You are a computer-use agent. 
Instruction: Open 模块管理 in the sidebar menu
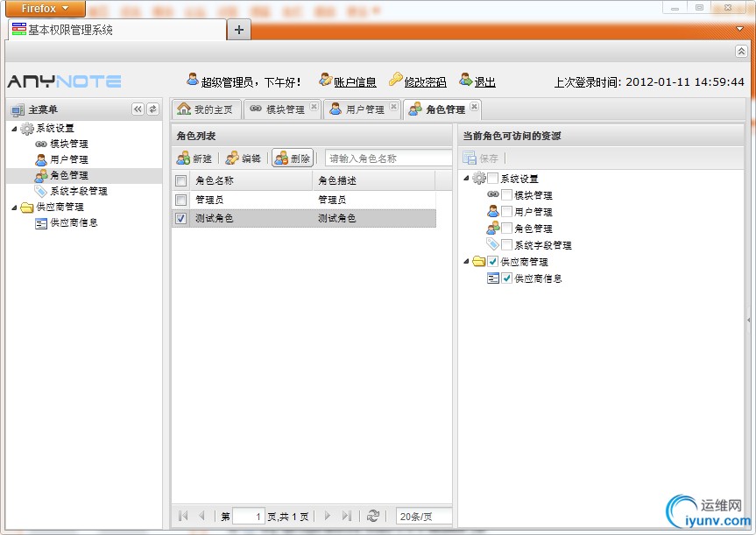pyautogui.click(x=69, y=144)
